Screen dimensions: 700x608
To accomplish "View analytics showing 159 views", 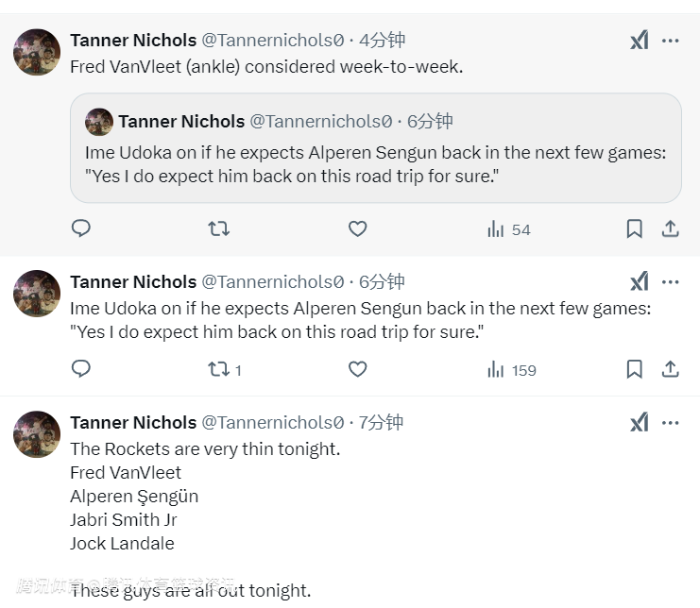I will click(x=510, y=369).
